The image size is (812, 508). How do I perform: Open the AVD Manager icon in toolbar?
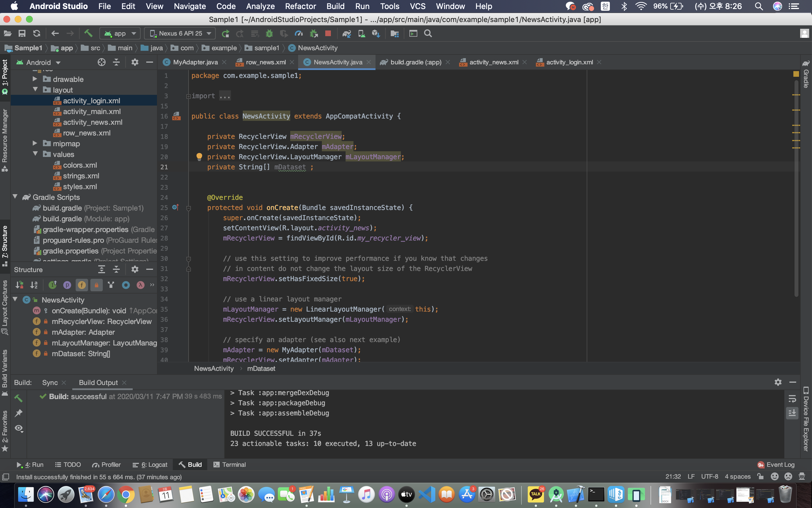pos(362,33)
